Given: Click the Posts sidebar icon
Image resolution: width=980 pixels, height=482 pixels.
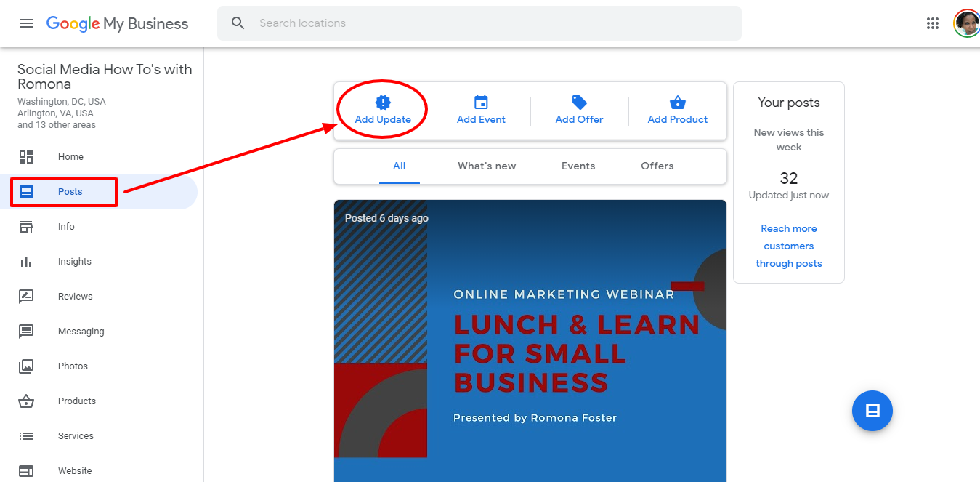Looking at the screenshot, I should [x=26, y=192].
